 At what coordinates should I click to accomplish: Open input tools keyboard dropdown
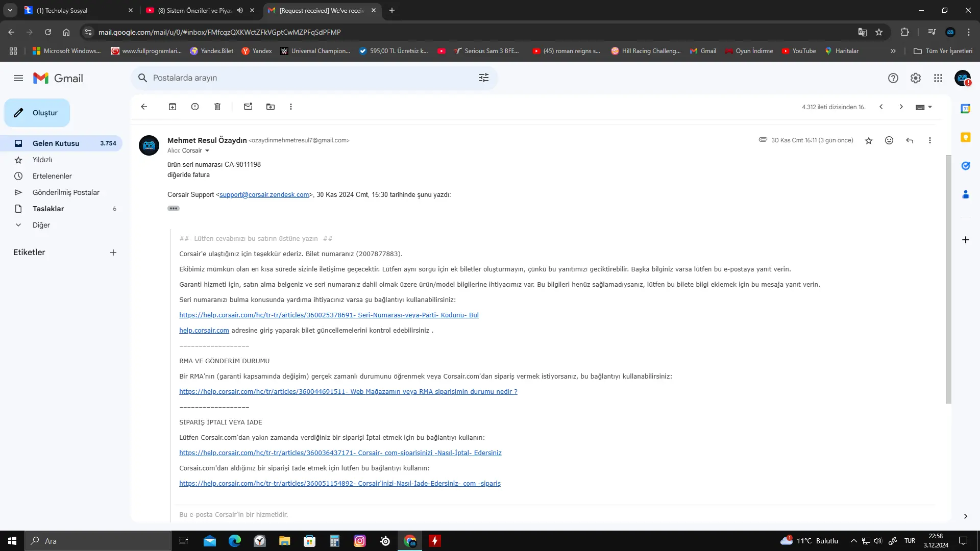point(924,107)
